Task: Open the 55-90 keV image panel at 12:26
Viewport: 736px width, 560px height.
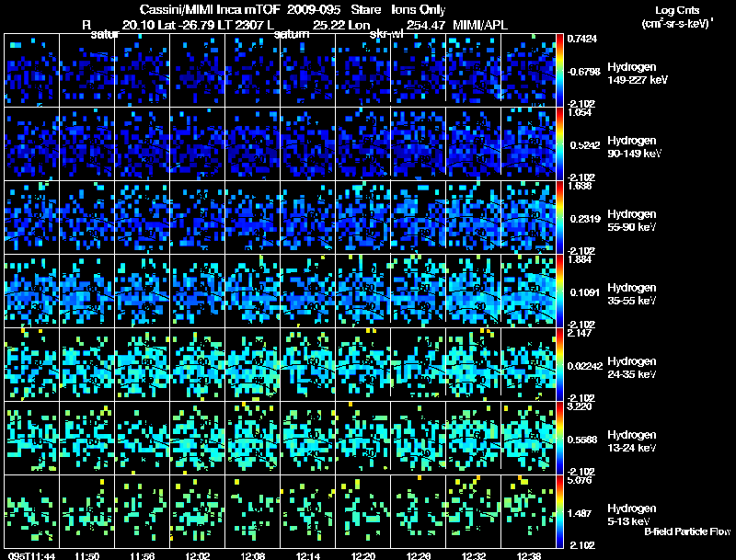Action: pyautogui.click(x=419, y=218)
